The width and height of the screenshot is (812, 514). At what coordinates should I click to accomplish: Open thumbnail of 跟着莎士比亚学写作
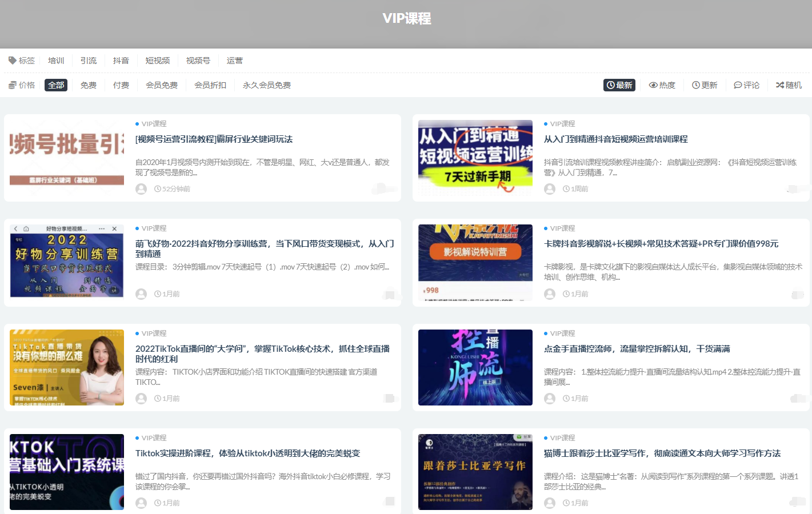[x=475, y=472]
